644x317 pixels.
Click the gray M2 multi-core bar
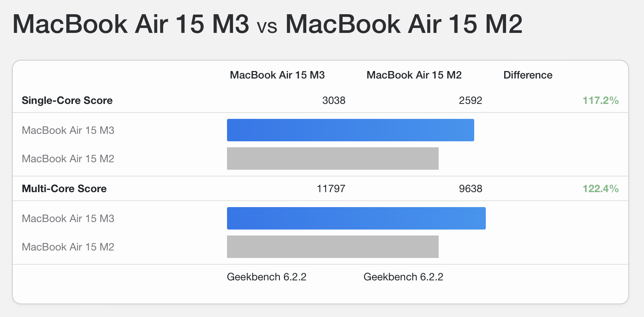click(x=332, y=247)
